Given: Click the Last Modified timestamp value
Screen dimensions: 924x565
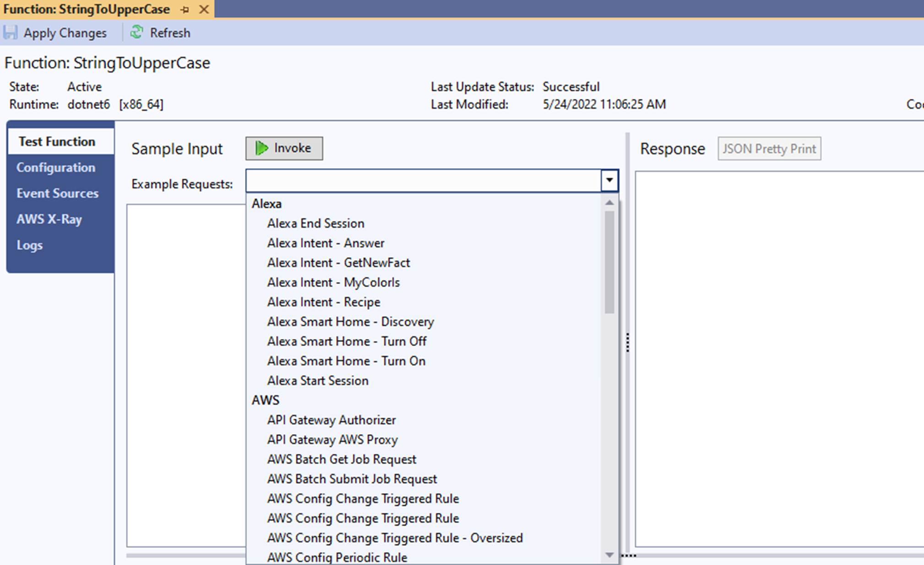Looking at the screenshot, I should [x=604, y=104].
